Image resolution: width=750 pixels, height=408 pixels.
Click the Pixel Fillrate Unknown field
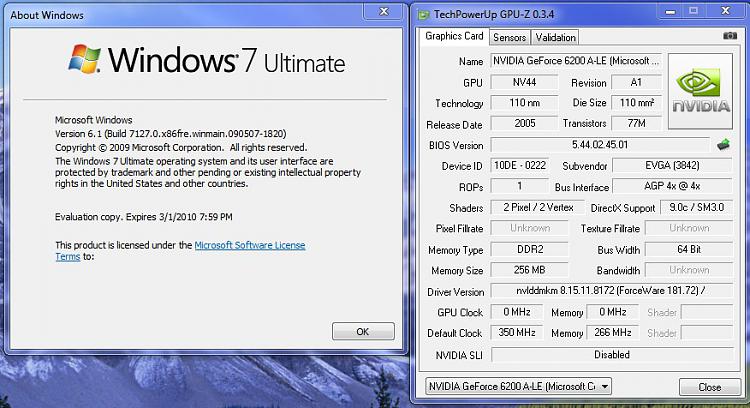529,228
